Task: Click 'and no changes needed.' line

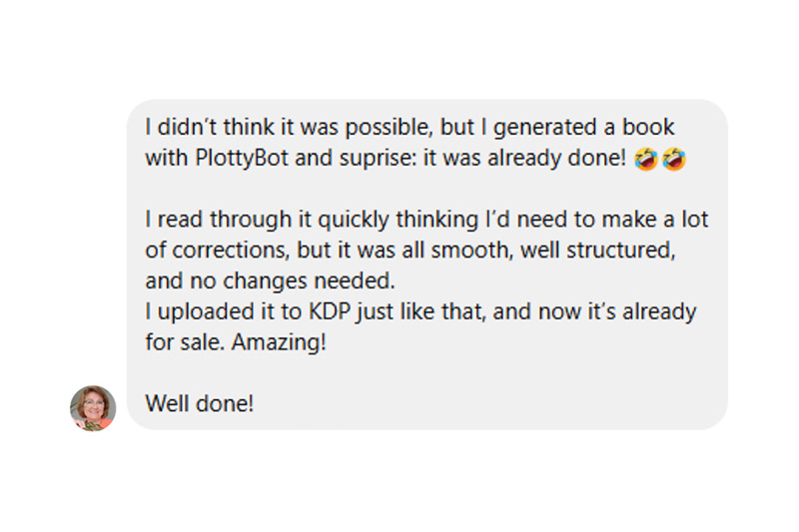Action: 270,281
